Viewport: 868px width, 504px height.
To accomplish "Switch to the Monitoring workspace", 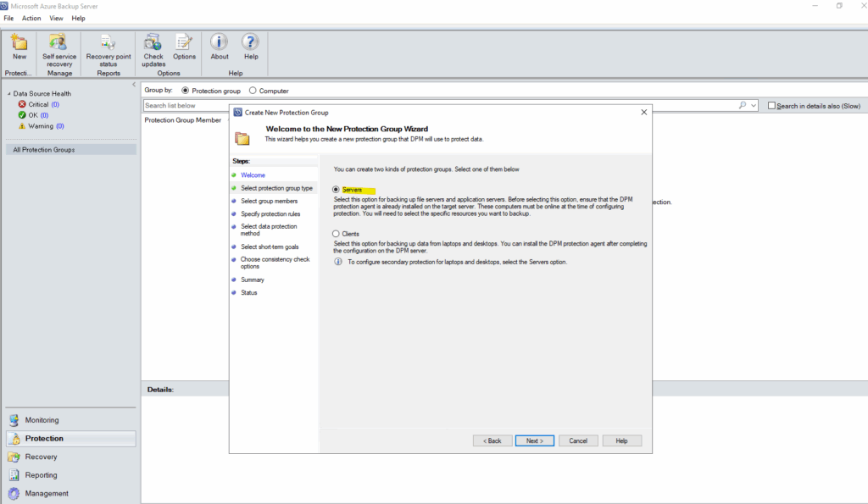I will click(42, 420).
